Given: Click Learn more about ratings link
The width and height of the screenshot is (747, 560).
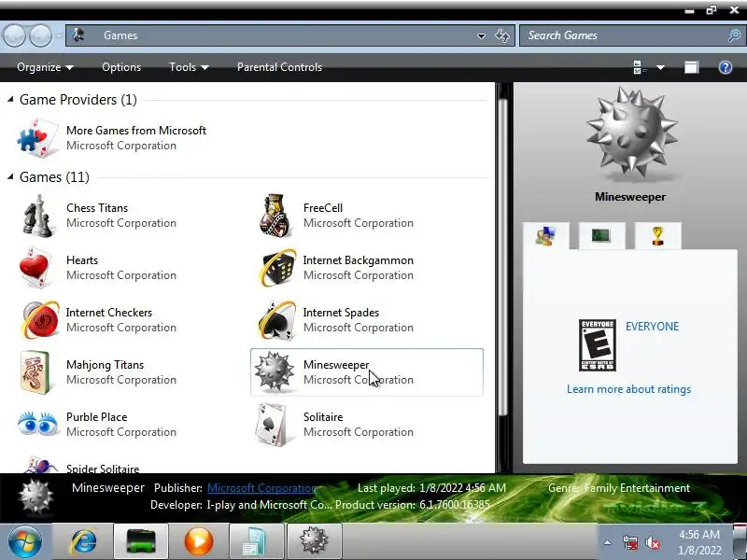Looking at the screenshot, I should pos(628,389).
